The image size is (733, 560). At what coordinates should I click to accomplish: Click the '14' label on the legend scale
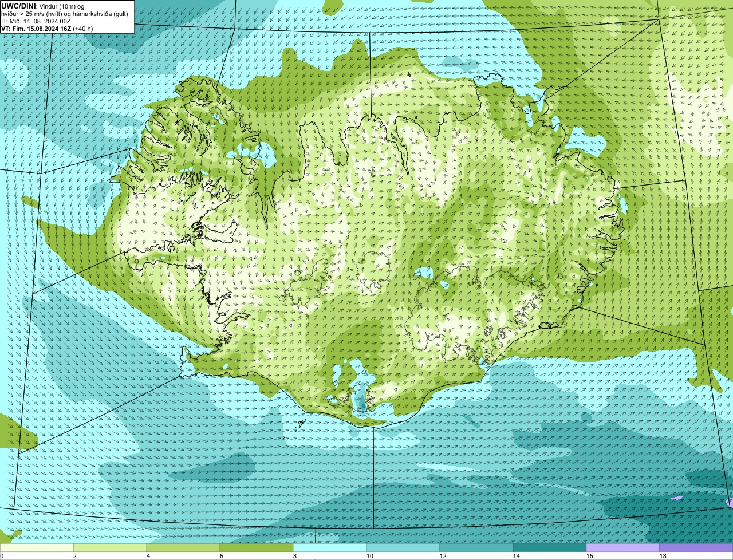pos(517,556)
